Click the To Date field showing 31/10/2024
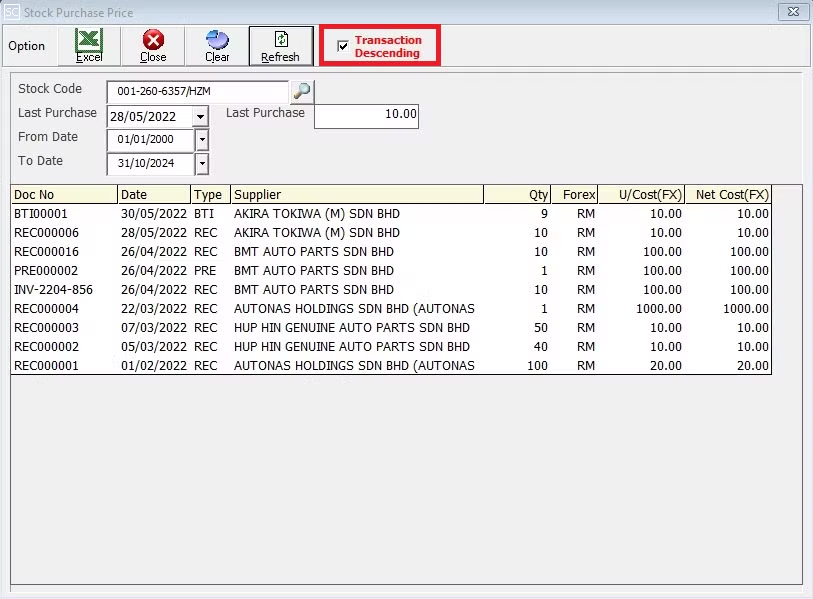 coord(151,163)
